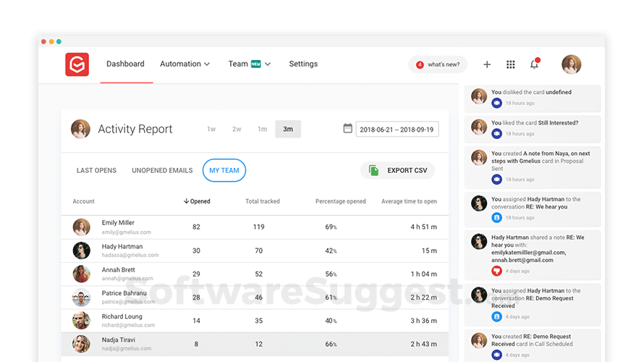The image size is (644, 362).
Task: Click the red Gmelius logo icon
Action: click(x=77, y=64)
